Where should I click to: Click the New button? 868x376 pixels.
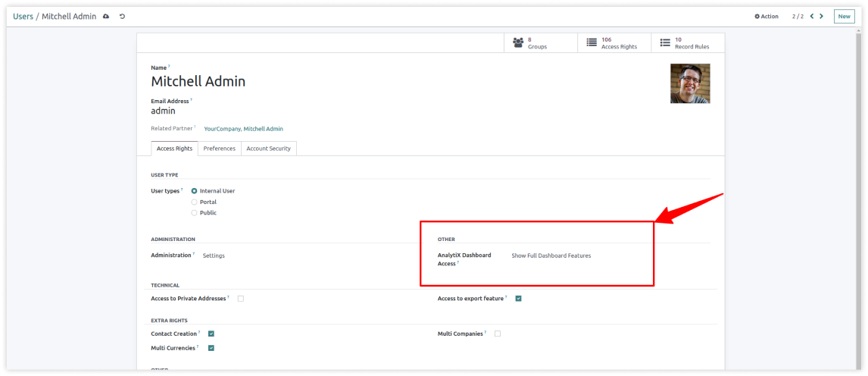click(844, 16)
